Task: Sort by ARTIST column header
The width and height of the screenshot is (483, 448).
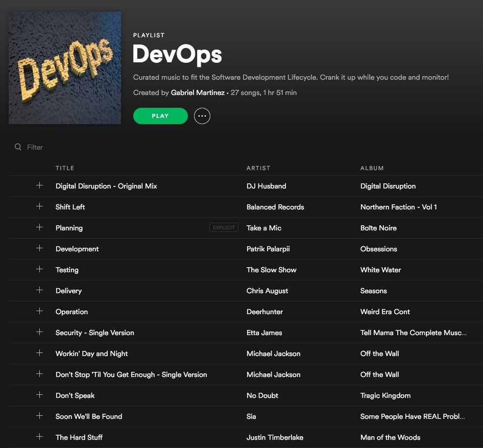Action: [258, 168]
